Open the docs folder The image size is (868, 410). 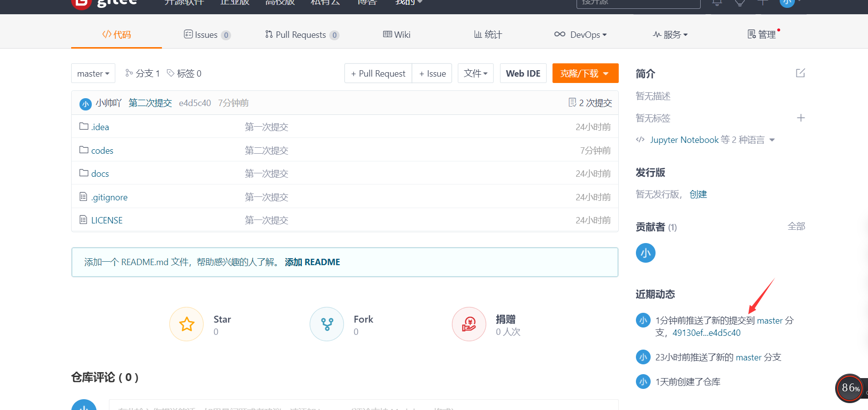100,174
